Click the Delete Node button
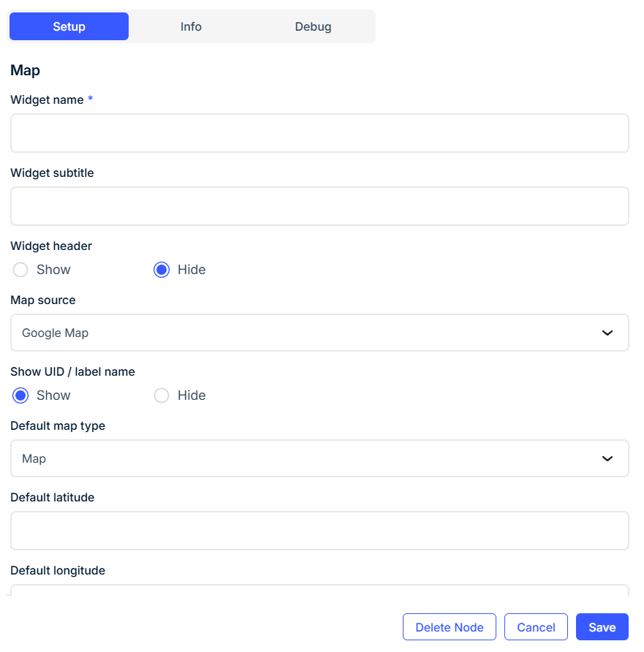This screenshot has height=652, width=644. tap(450, 626)
